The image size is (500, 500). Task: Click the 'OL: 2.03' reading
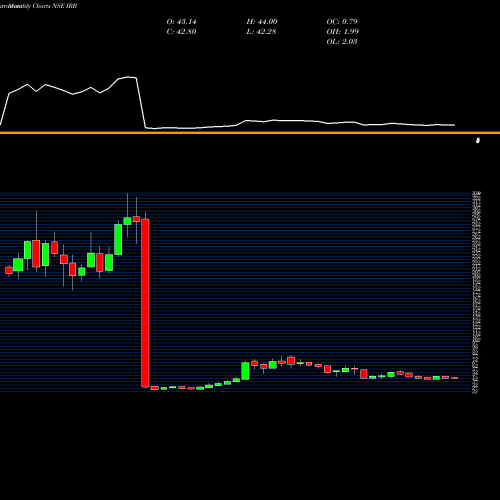pyautogui.click(x=342, y=42)
